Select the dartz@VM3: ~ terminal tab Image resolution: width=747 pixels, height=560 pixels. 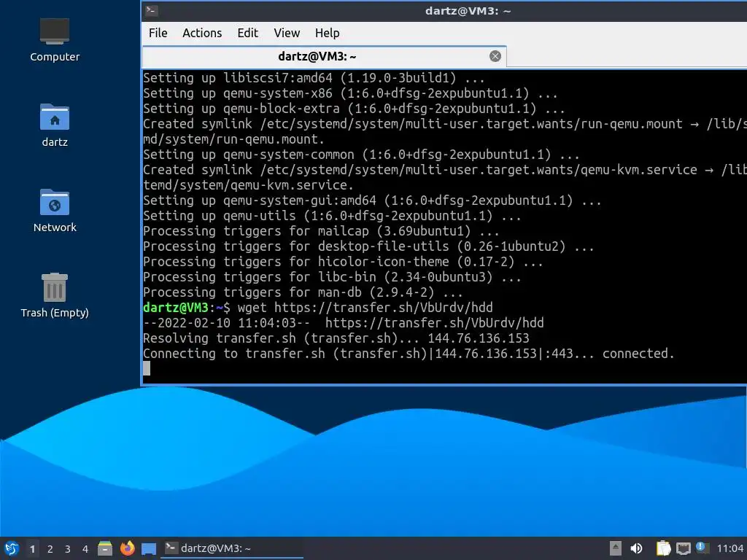324,57
